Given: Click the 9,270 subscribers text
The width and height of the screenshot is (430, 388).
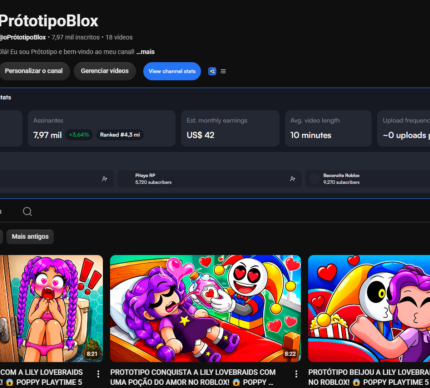Looking at the screenshot, I should tap(341, 182).
